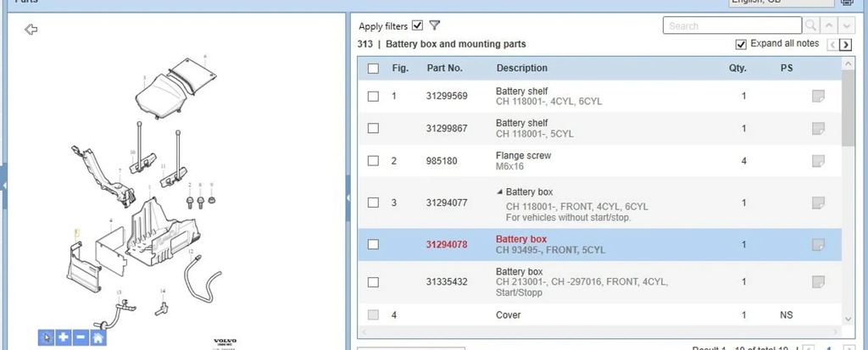Select part number 31299867
Image resolution: width=868 pixels, height=350 pixels.
coord(447,129)
